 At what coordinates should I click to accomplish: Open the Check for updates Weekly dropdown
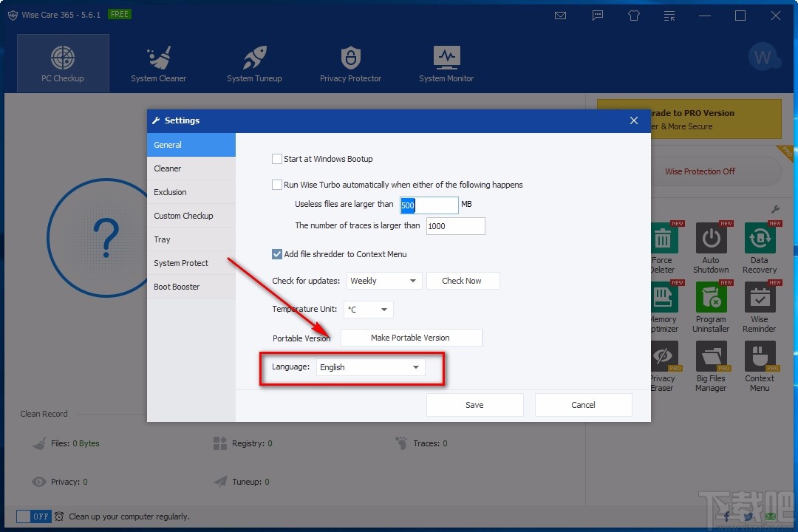tap(384, 281)
